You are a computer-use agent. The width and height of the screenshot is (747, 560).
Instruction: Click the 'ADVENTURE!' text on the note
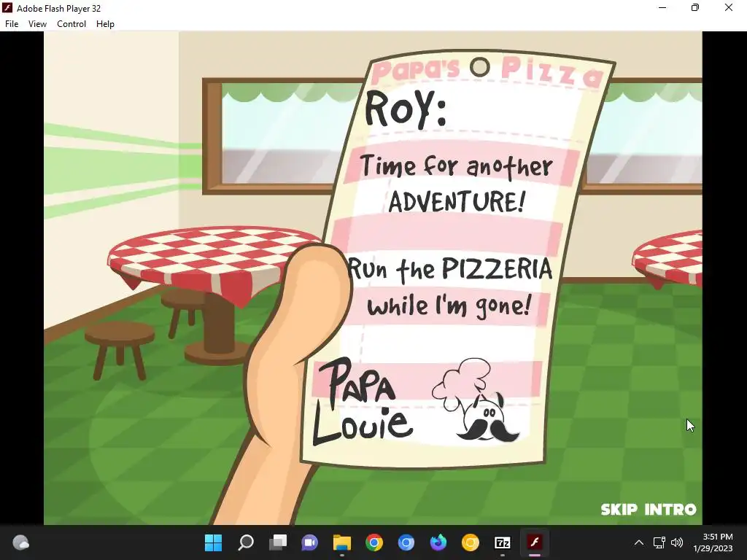(x=457, y=201)
